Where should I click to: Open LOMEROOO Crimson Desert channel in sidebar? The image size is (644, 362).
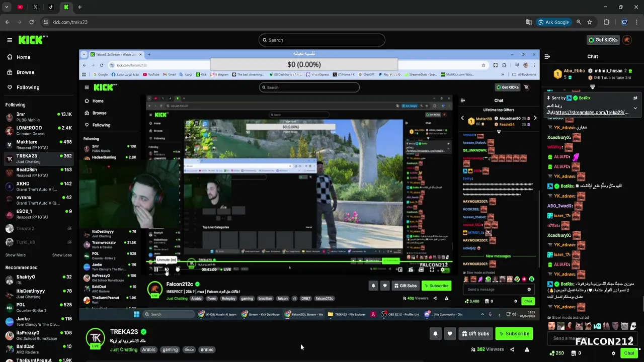38,131
